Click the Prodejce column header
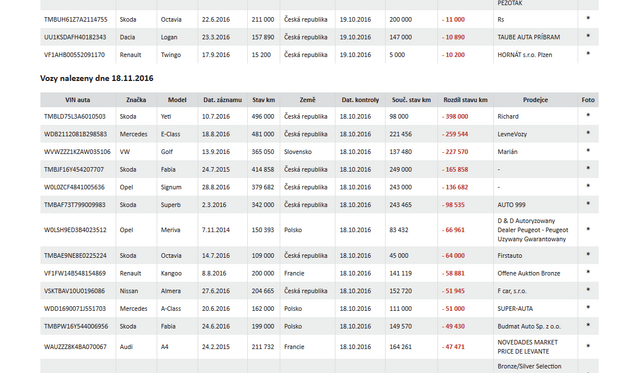This screenshot has height=373, width=630. [535, 100]
